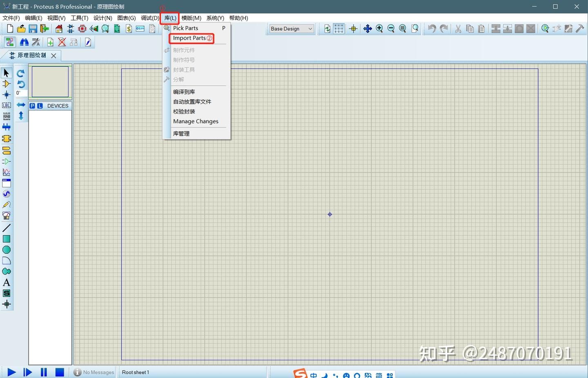The width and height of the screenshot is (588, 378).
Task: Click the Property Assignment Tool icon
Action: click(x=36, y=42)
